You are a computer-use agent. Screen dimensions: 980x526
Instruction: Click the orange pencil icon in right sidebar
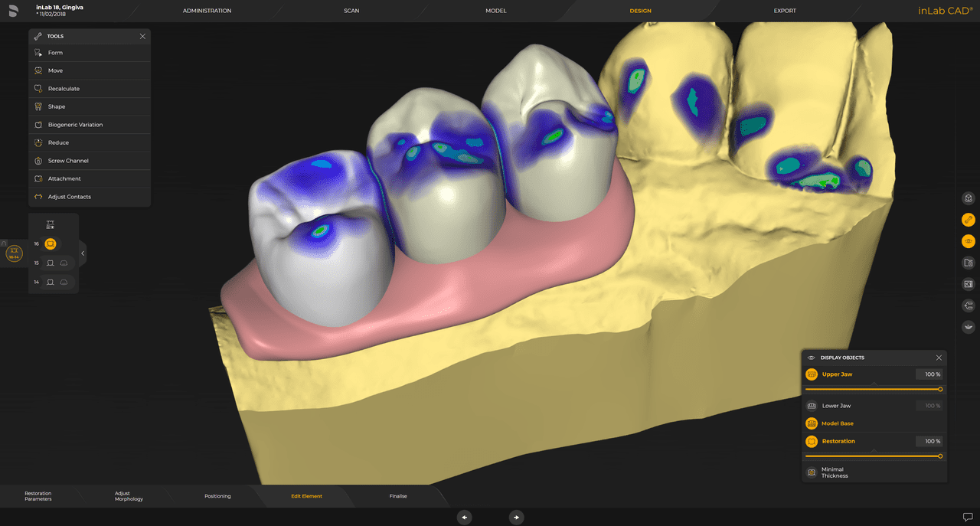967,220
